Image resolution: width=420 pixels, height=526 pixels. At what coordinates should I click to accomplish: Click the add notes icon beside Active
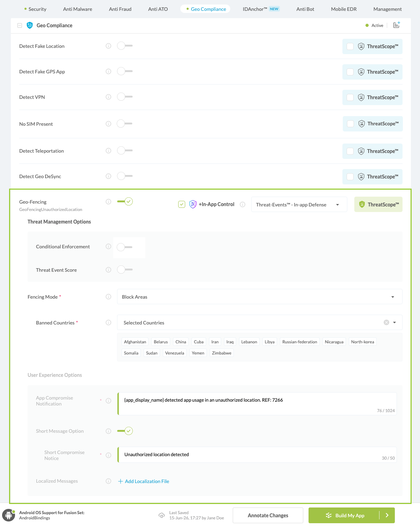pos(397,25)
